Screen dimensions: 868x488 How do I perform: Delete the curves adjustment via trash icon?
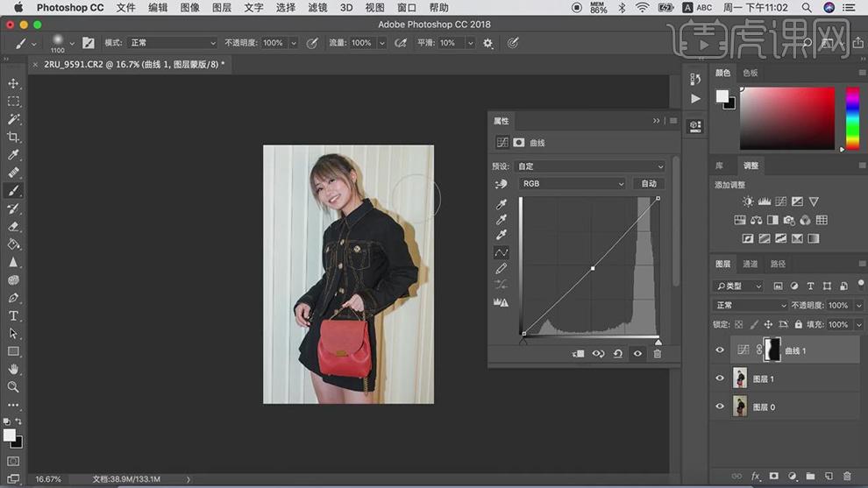(x=658, y=354)
